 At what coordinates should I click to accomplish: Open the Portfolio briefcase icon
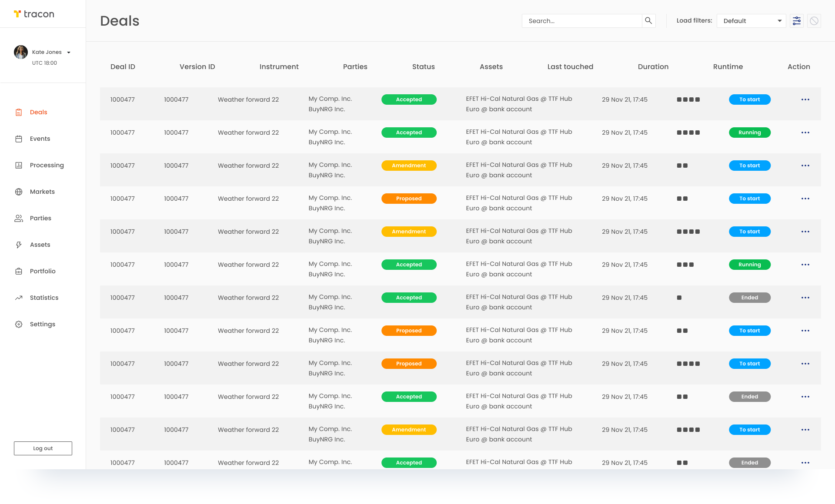[18, 271]
